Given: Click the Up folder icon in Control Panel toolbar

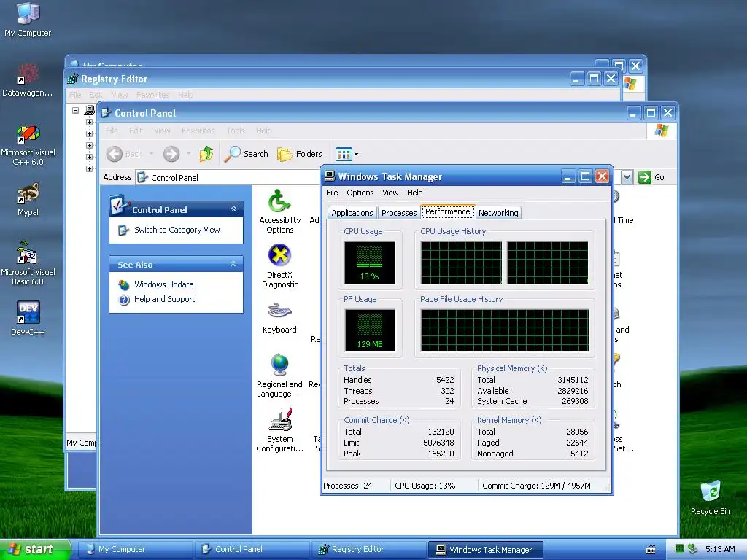Looking at the screenshot, I should pos(206,154).
